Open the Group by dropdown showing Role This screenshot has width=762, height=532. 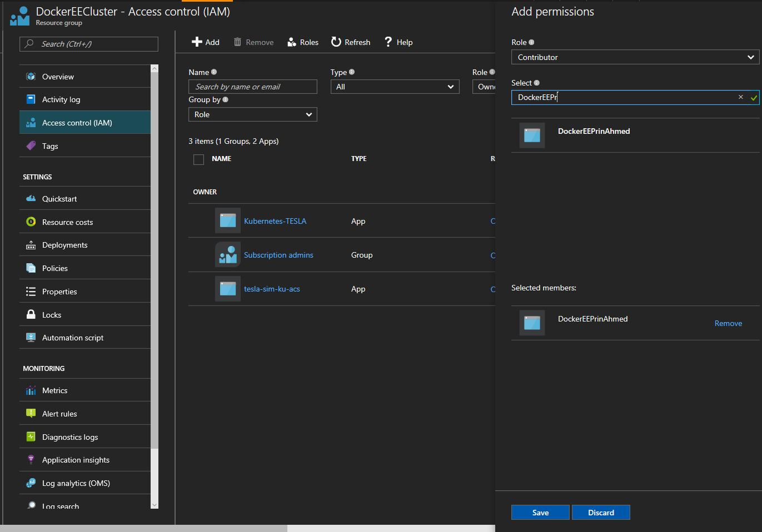253,114
